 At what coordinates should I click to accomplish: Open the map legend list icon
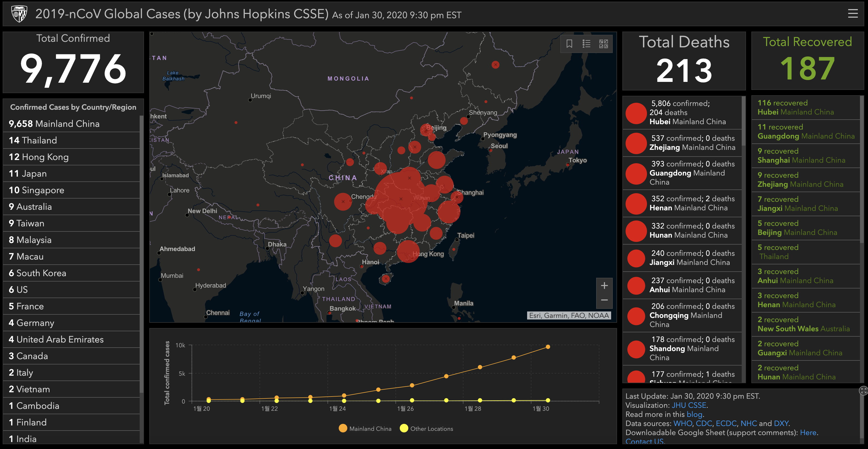point(586,44)
